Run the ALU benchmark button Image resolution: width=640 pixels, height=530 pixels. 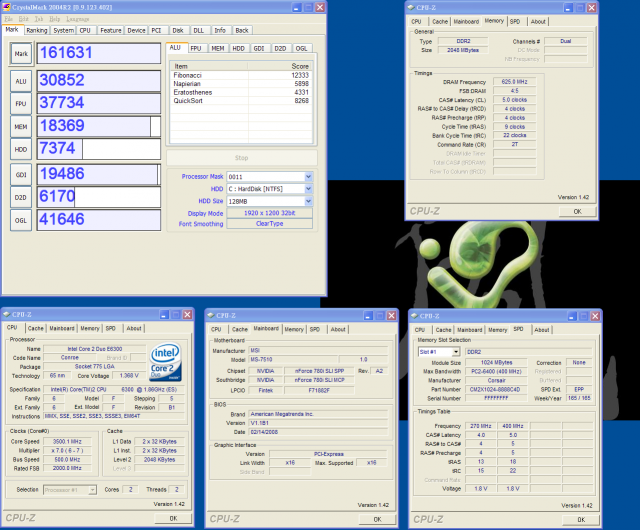point(21,81)
